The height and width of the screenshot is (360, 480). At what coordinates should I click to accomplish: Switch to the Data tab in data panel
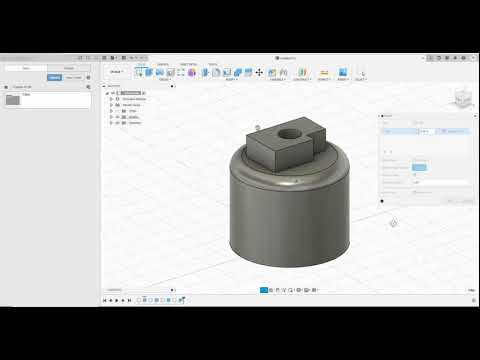click(26, 68)
